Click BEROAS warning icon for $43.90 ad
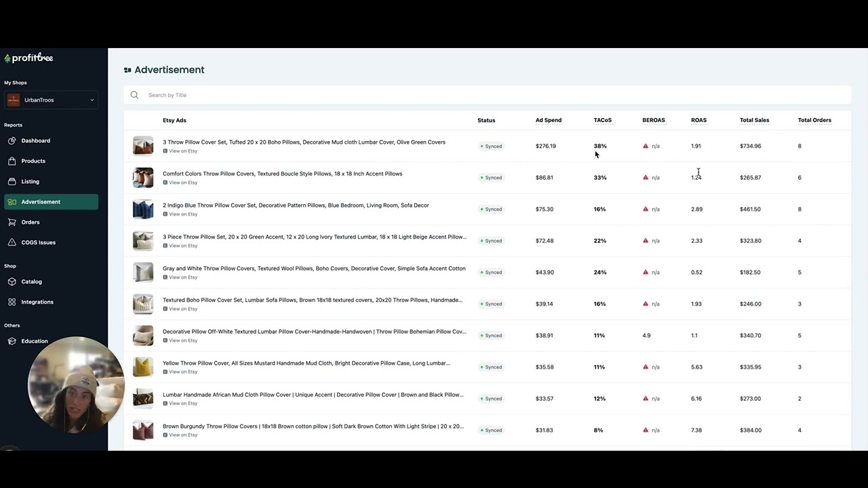 pos(646,272)
